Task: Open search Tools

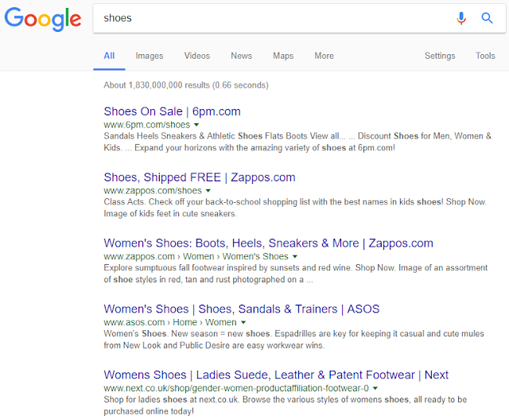Action: click(x=485, y=56)
